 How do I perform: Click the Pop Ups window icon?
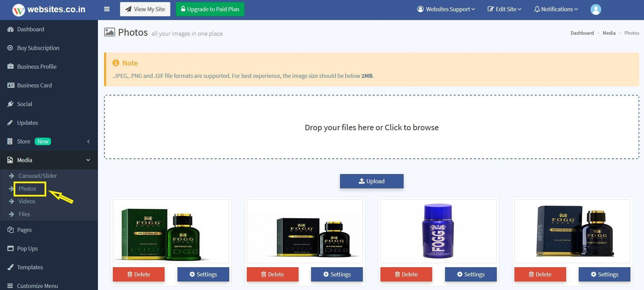pyautogui.click(x=11, y=249)
